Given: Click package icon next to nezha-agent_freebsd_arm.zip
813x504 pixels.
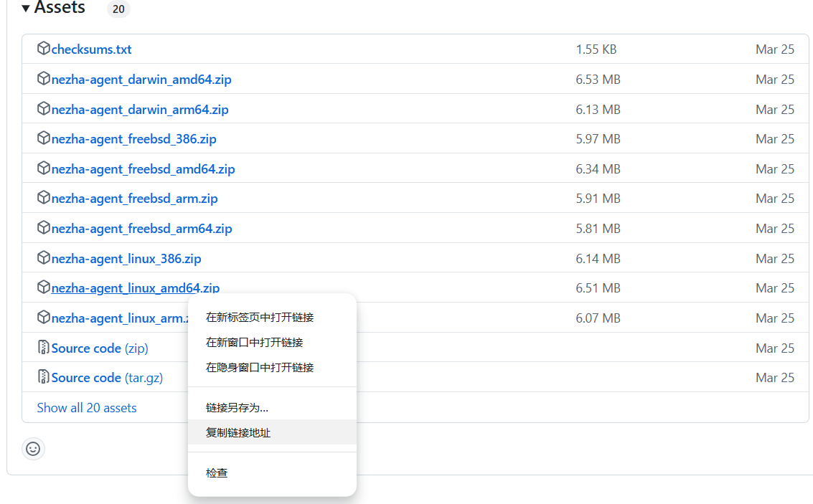Looking at the screenshot, I should point(44,197).
